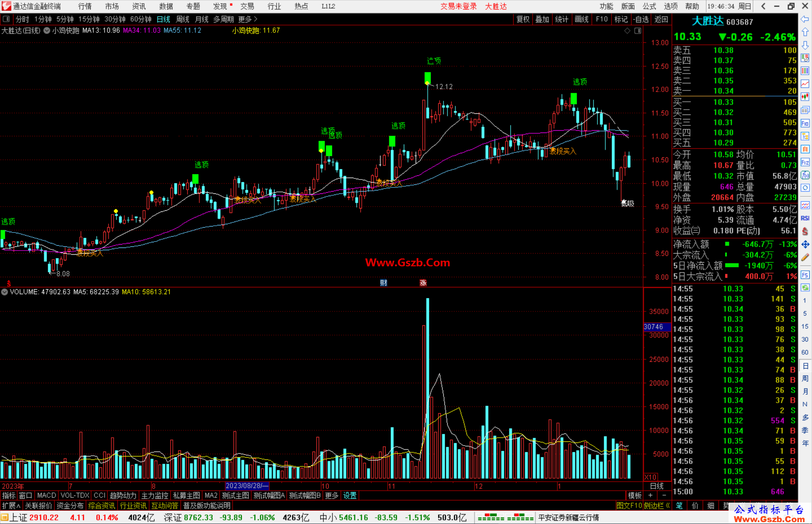Open the 模板 template menu
Screen dimensions: 812x524
click(x=635, y=495)
